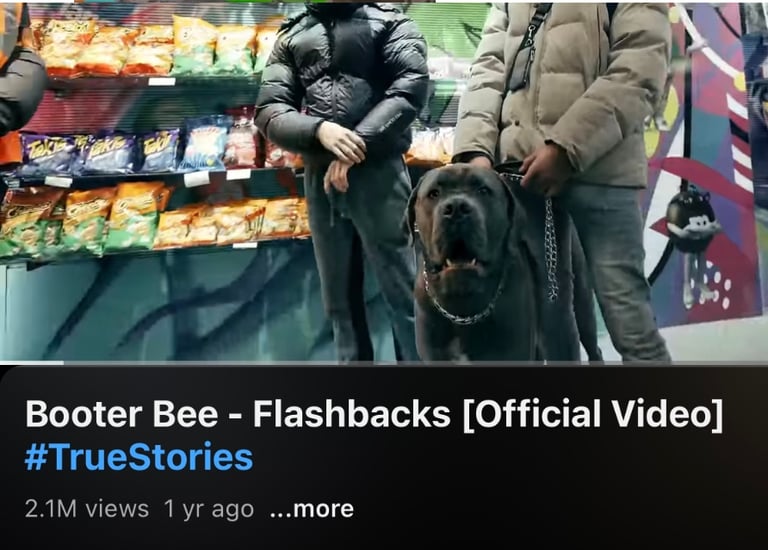Click the [Official Video] text in the title
The height and width of the screenshot is (550, 768).
pos(593,414)
